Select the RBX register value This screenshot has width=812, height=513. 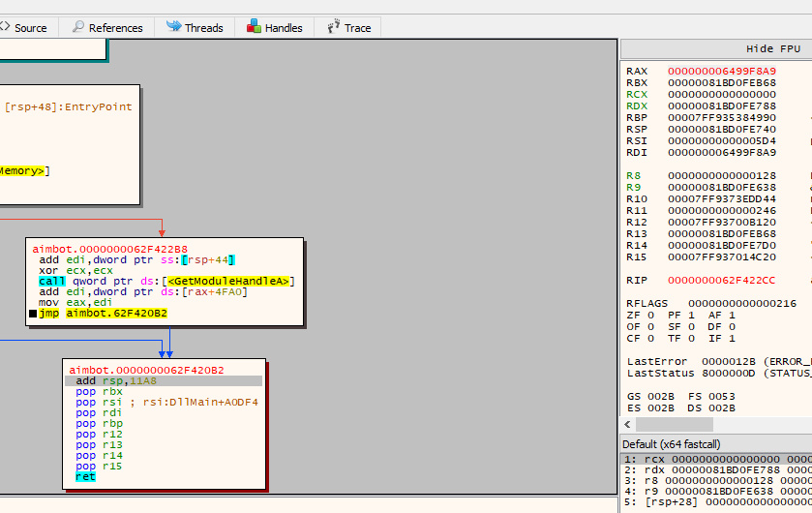coord(721,83)
